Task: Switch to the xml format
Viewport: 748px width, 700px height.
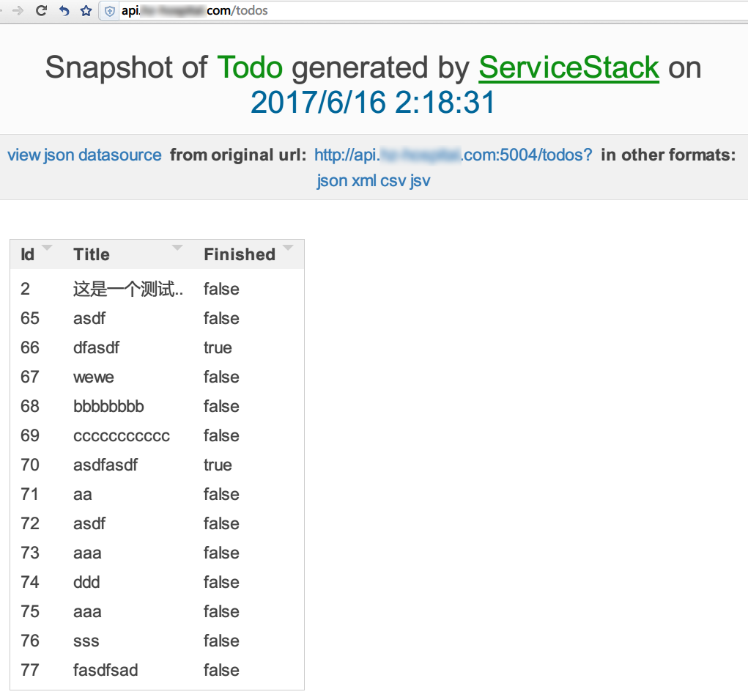Action: tap(364, 181)
